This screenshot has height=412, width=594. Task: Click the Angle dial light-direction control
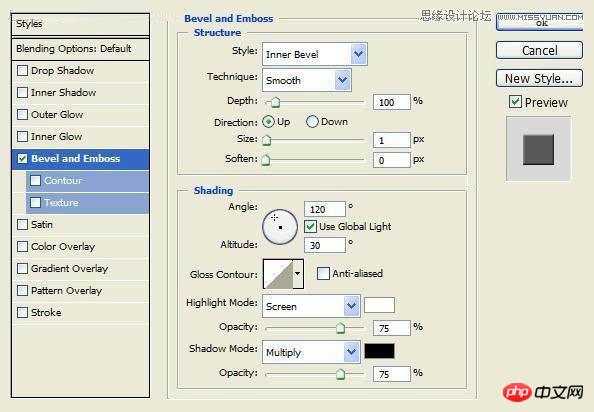tap(280, 227)
